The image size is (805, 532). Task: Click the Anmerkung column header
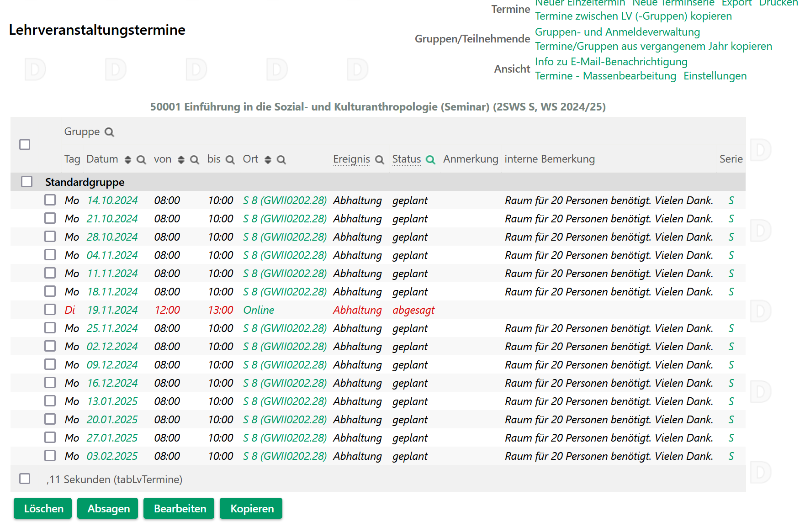click(x=471, y=159)
